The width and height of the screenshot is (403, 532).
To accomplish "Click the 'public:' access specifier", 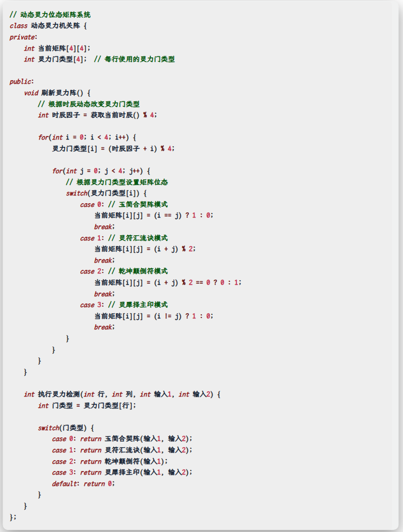I will coord(22,82).
